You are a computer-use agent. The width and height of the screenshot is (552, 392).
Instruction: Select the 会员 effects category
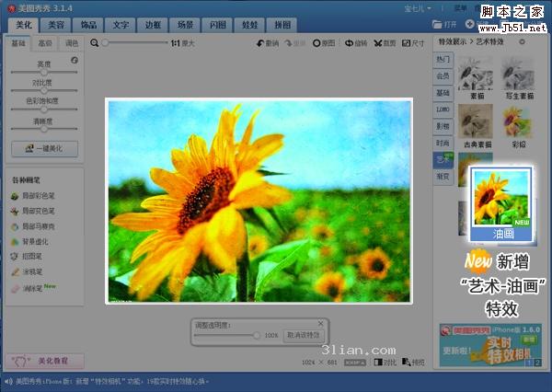pos(443,75)
